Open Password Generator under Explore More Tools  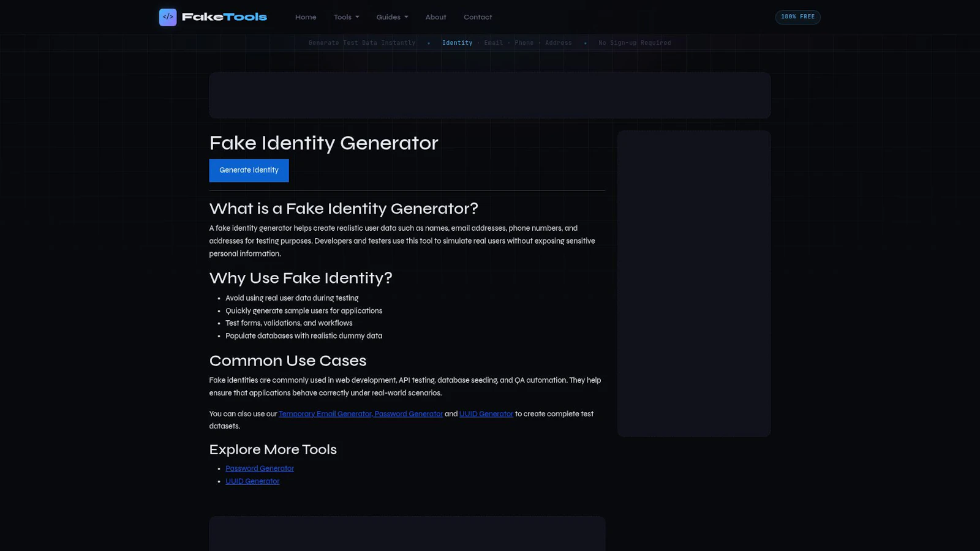coord(260,468)
